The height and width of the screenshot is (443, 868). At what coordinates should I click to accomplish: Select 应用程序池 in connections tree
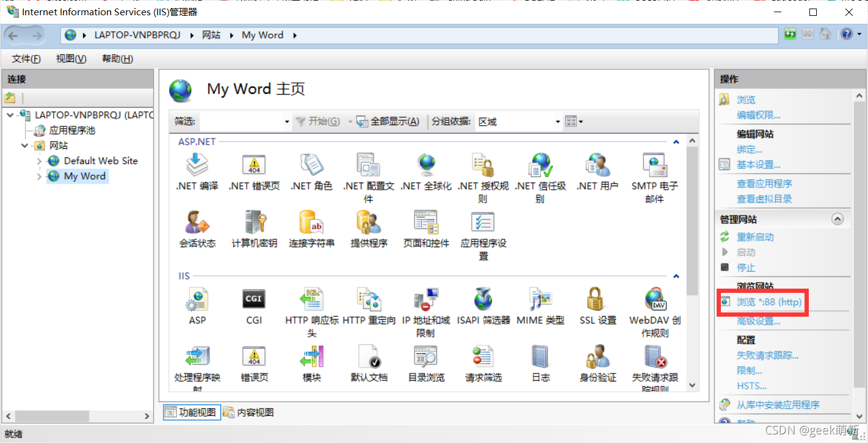point(72,130)
